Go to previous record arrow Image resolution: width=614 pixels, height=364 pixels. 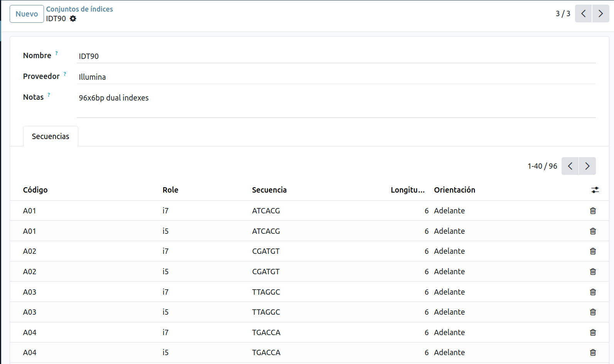583,14
